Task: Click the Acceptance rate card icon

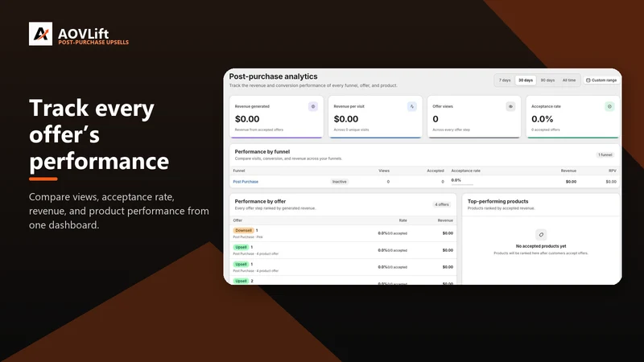Action: [609, 106]
